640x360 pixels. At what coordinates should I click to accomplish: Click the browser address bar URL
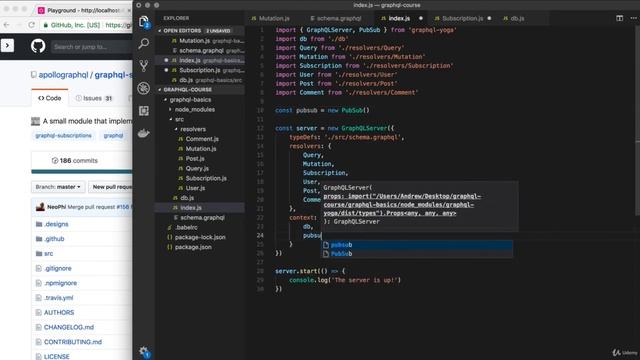click(118, 25)
